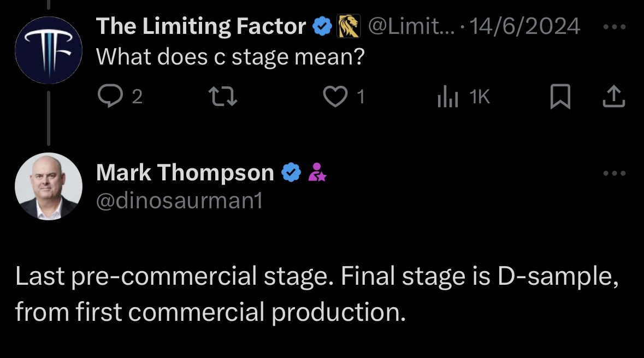Select Mark Thompson's reply text
This screenshot has height=358, width=644.
pos(317,294)
